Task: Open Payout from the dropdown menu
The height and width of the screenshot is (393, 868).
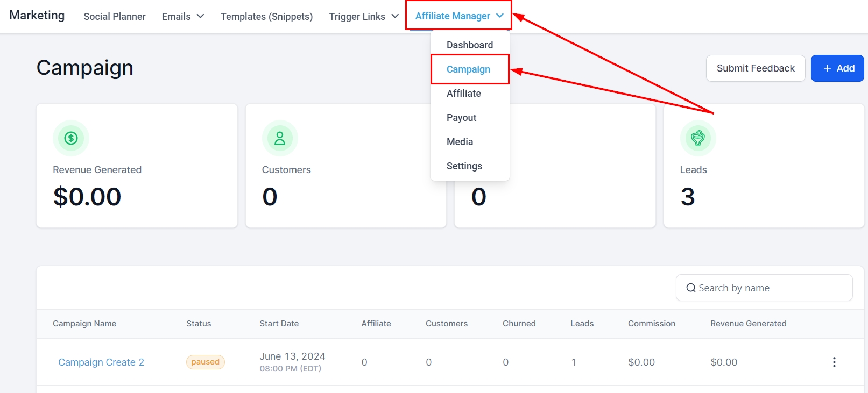Action: pos(461,118)
